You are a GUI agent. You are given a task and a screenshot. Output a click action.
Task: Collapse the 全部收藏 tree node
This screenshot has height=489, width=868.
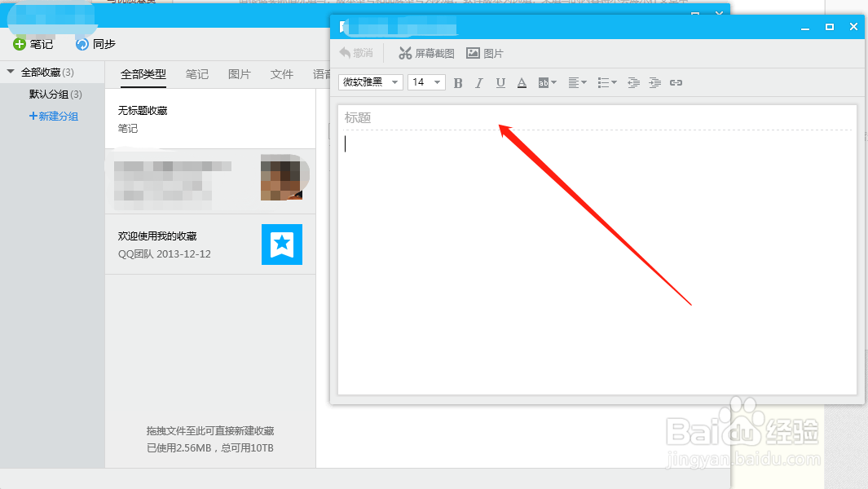(x=11, y=72)
